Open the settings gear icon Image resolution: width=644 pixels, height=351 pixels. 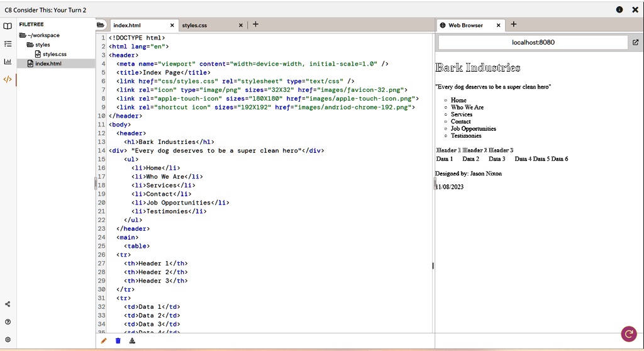tap(8, 340)
